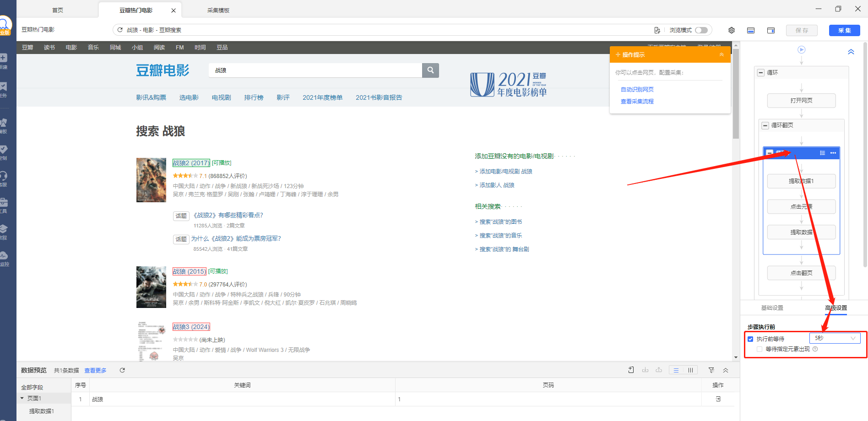This screenshot has width=868, height=421.
Task: Click the start play icon in workflow
Action: (x=801, y=49)
